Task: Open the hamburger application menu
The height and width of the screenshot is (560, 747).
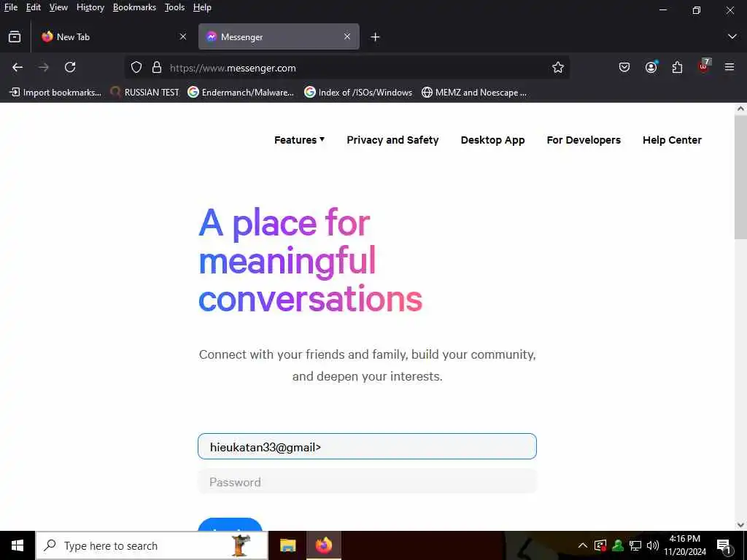Action: [729, 67]
